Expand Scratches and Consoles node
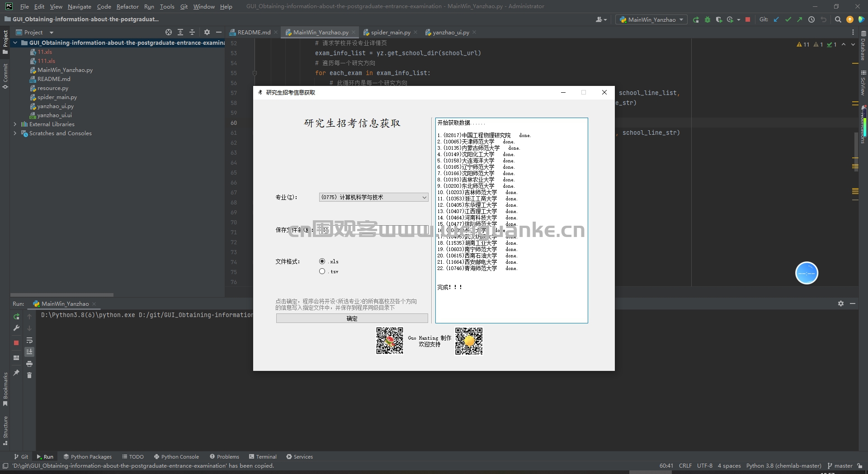Image resolution: width=868 pixels, height=474 pixels. (15, 133)
